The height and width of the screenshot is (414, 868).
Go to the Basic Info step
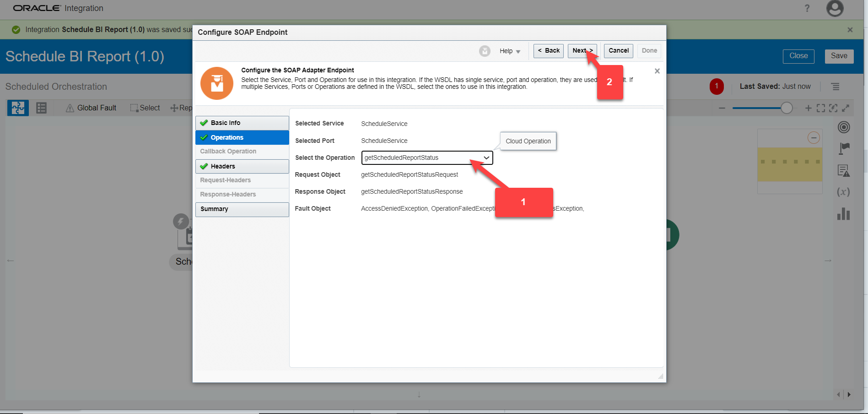(x=242, y=123)
